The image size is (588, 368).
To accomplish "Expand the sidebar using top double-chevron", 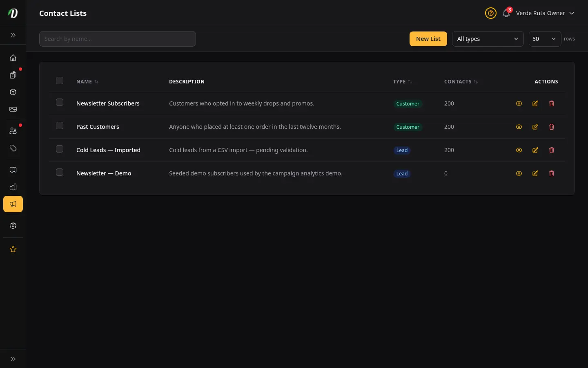I will (x=13, y=35).
